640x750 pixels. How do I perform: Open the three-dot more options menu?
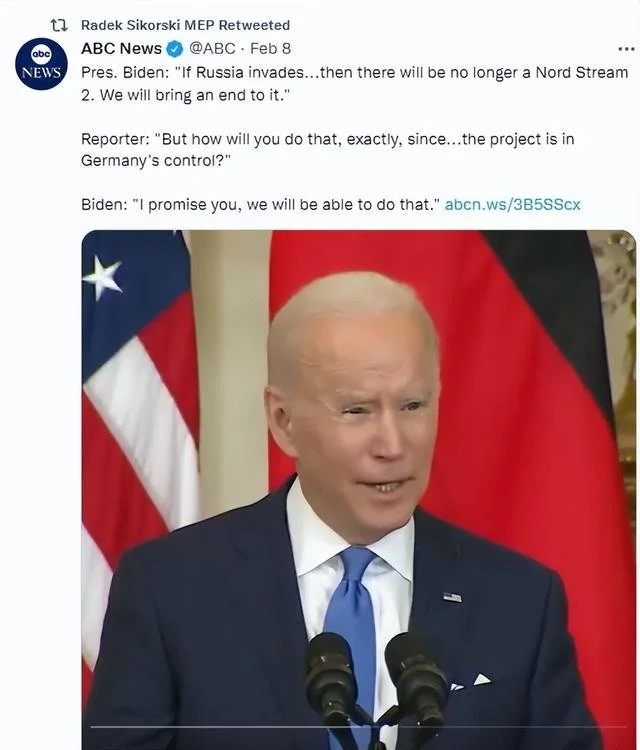[x=626, y=49]
